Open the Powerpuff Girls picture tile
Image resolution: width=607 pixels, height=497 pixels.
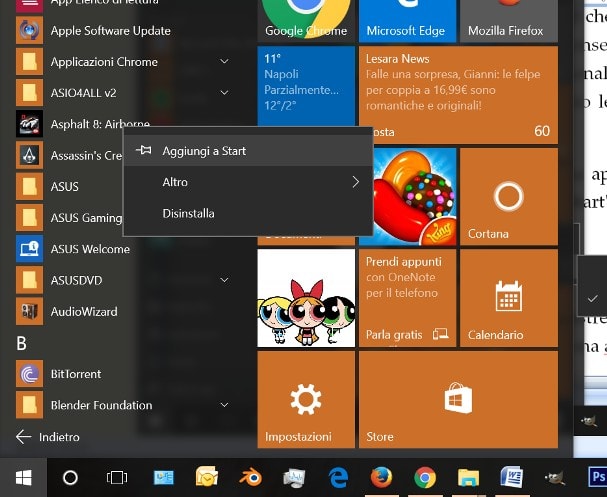(x=306, y=298)
